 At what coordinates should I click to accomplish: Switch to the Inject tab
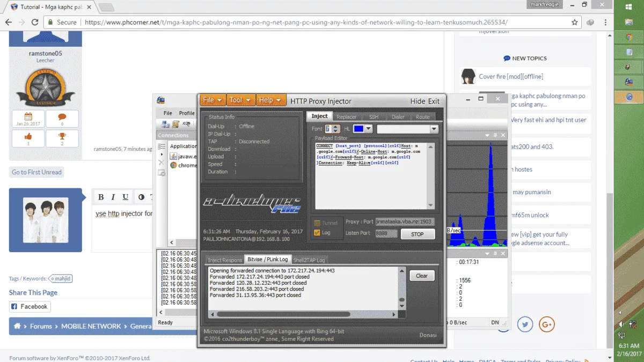(319, 116)
